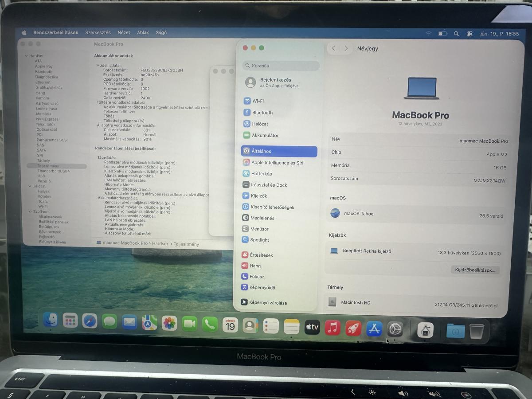This screenshot has height=399, width=532.
Task: Go forward with the right chevron beside Névjegy
Action: pos(346,48)
